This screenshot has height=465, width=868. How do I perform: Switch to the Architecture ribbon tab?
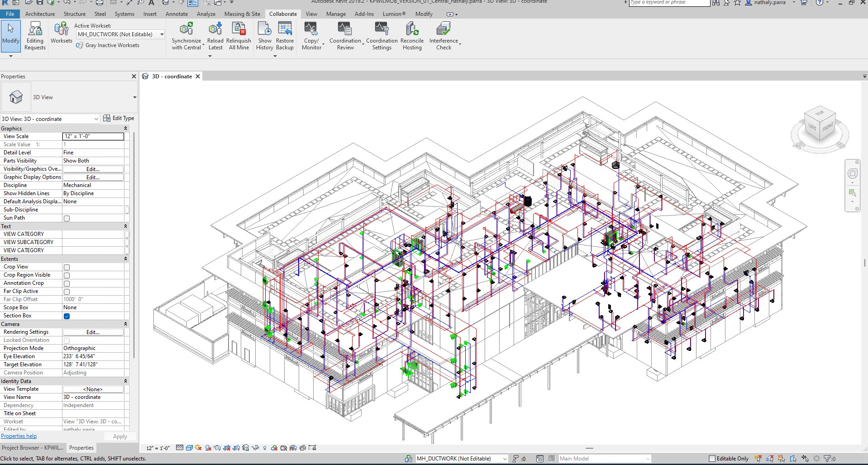point(40,14)
